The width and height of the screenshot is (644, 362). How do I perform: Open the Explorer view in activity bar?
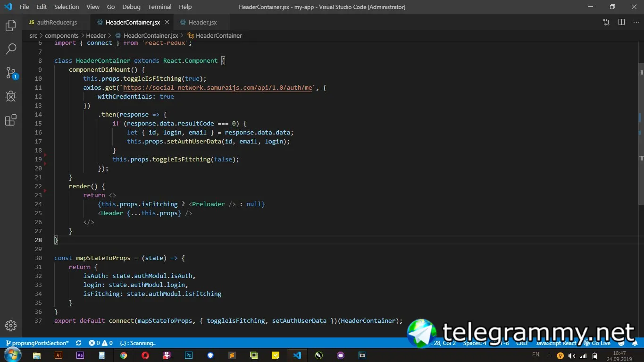(x=10, y=25)
